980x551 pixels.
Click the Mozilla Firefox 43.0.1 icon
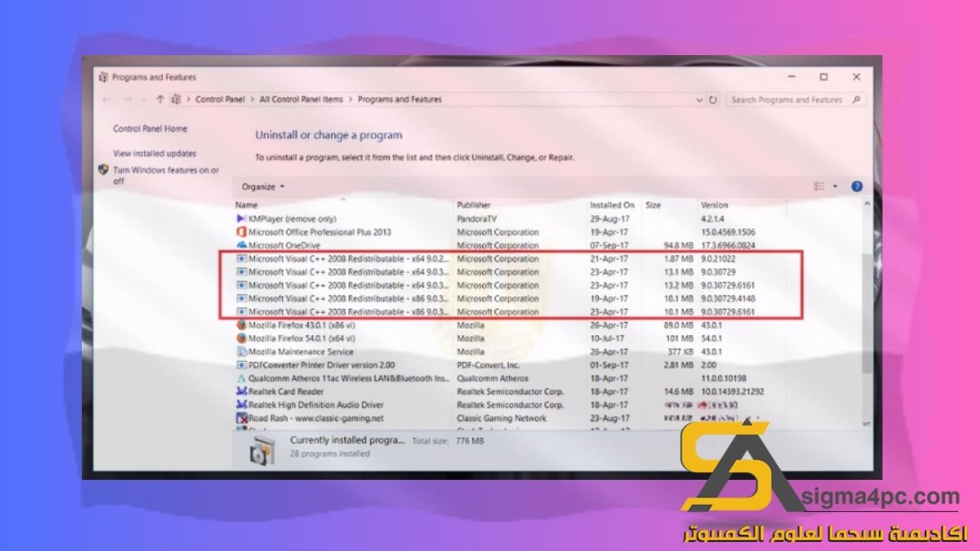pos(241,325)
